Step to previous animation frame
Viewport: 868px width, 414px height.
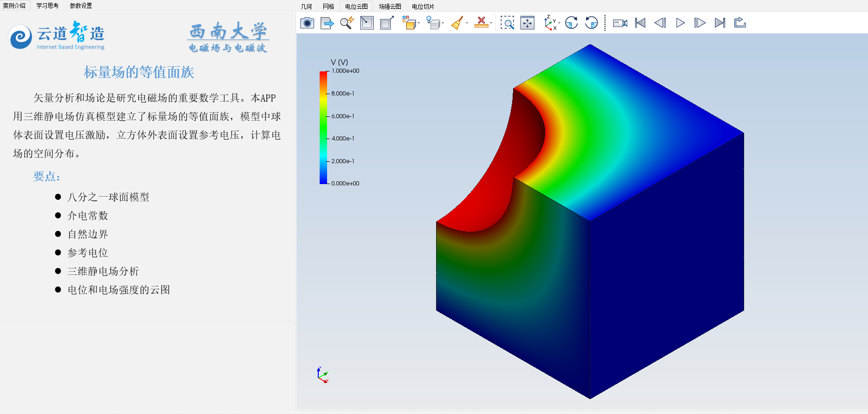(x=660, y=23)
